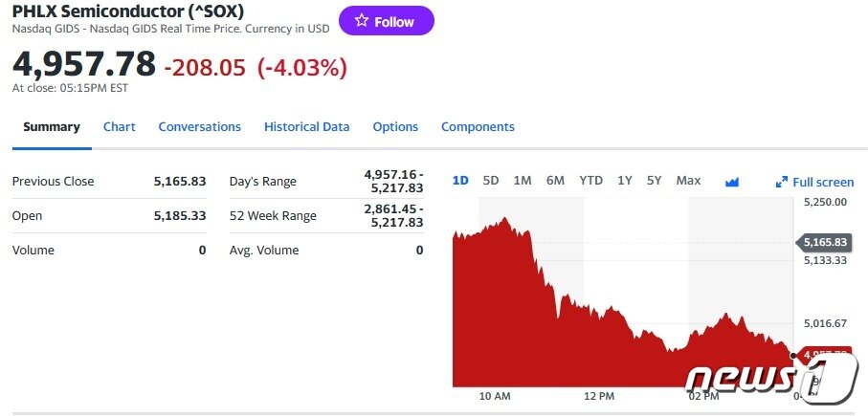Screen dimensions: 868x416
Task: Open the Chart tab
Action: click(119, 126)
